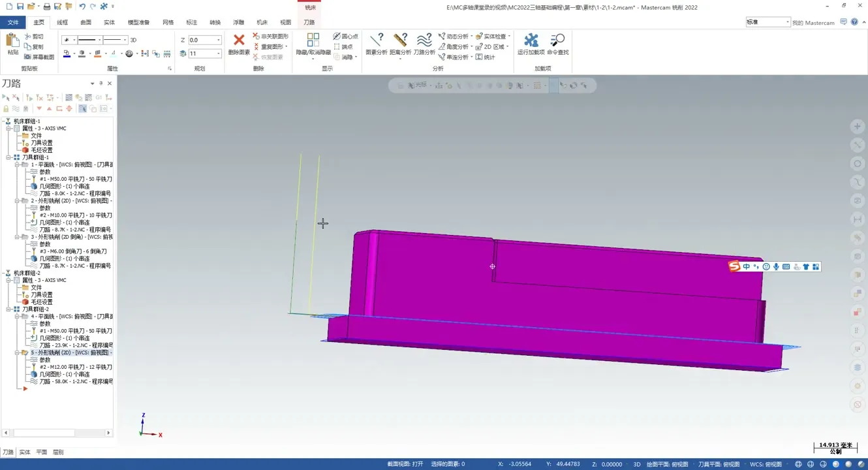Viewport: 868px width, 470px height.
Task: Click the wireframe color swatch in 属性 group
Action: pyautogui.click(x=67, y=54)
